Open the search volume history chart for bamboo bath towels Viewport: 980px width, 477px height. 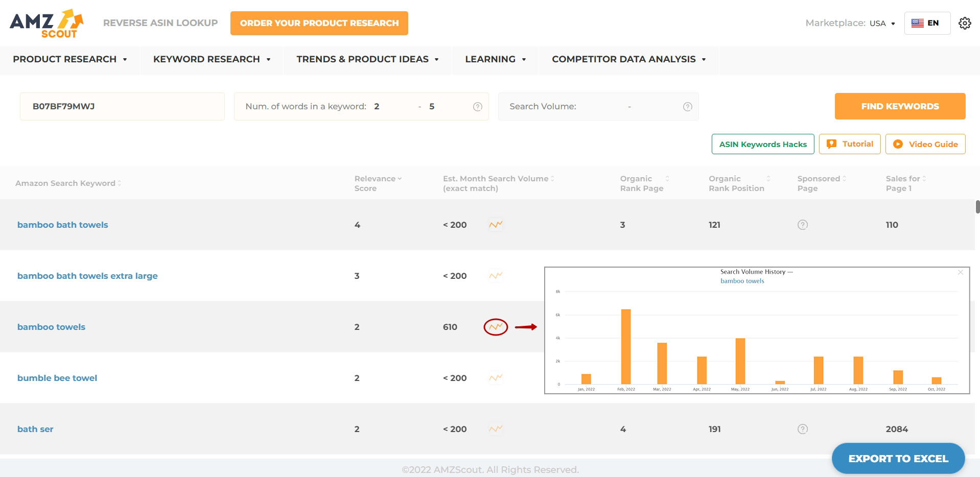coord(495,224)
